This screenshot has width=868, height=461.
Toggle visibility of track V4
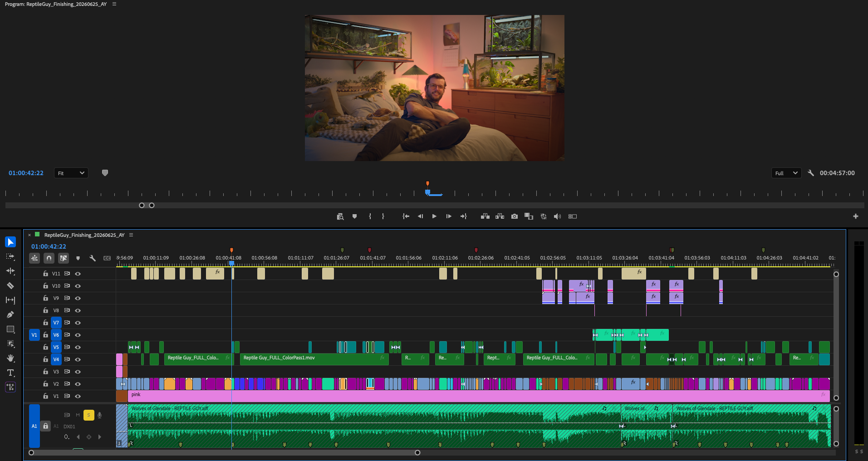(x=78, y=359)
